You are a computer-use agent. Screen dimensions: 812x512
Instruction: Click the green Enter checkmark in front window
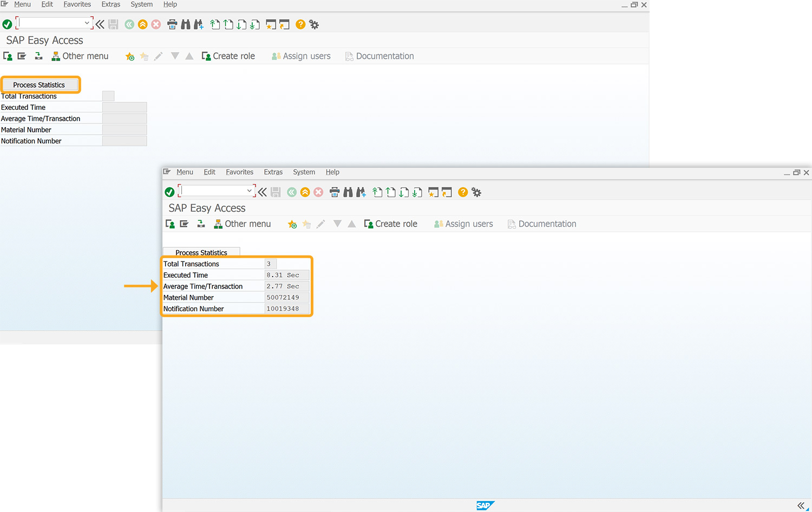[169, 192]
